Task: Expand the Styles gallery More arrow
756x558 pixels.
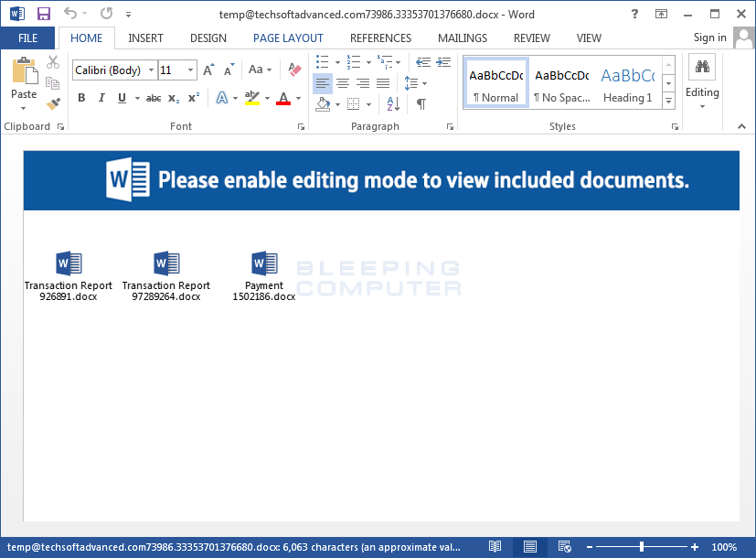Action: pos(669,101)
